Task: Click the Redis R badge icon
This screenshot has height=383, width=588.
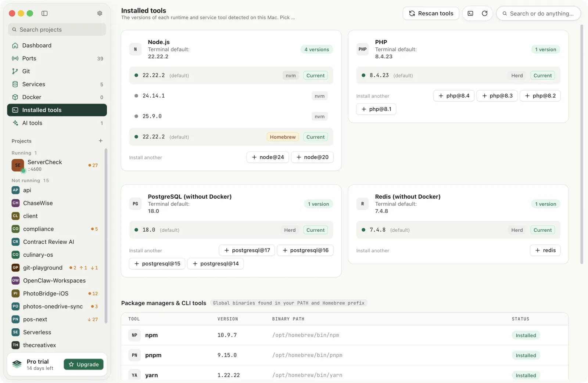Action: tap(362, 204)
